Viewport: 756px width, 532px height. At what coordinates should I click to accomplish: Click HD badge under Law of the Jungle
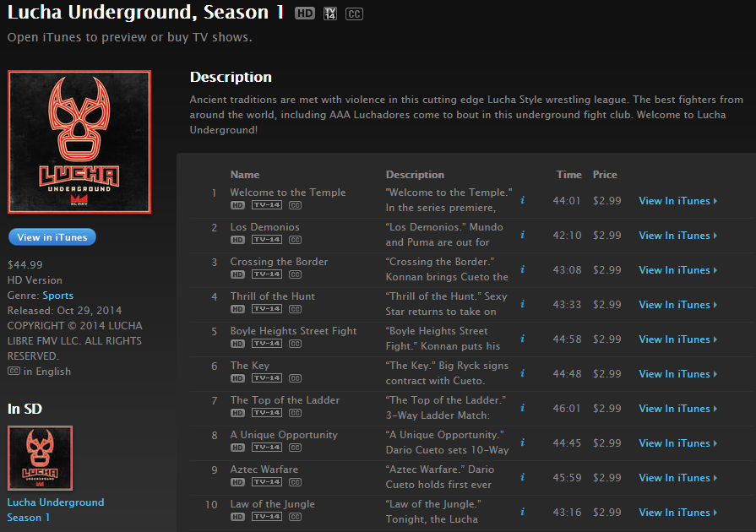coord(237,517)
